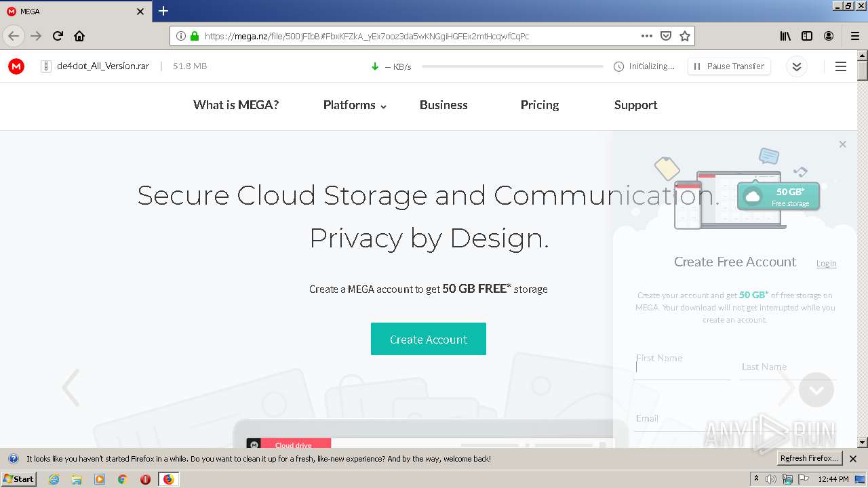868x488 pixels.
Task: Save page to Pocket icon
Action: pos(666,36)
